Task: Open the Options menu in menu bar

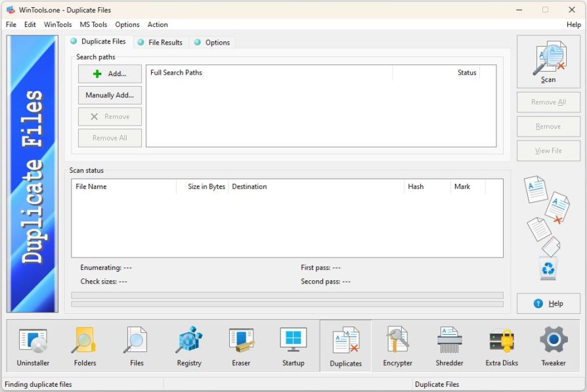Action: pos(127,24)
